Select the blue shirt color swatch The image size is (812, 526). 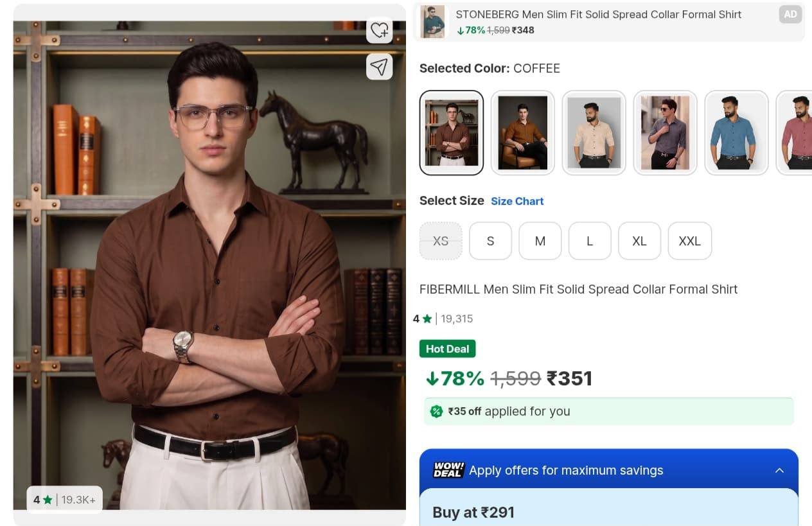click(736, 133)
